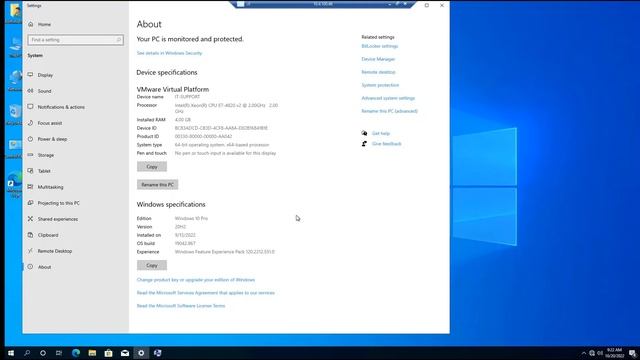
Task: Open Mail from the taskbar
Action: 125,353
